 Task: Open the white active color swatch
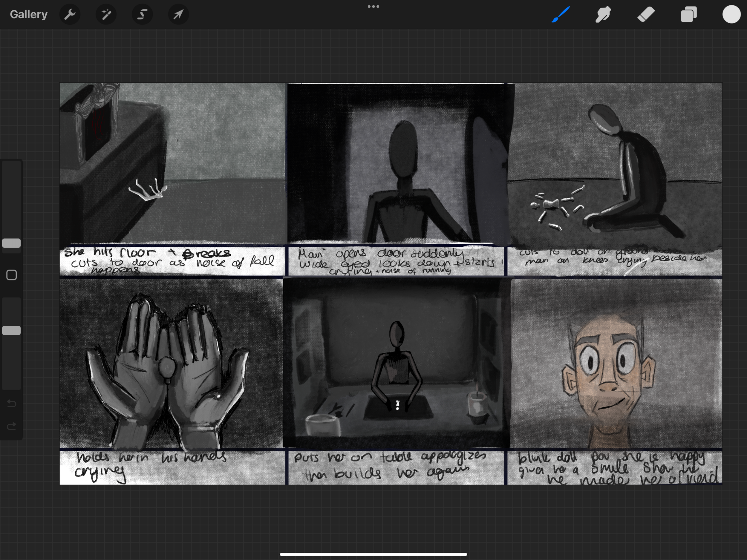tap(731, 15)
